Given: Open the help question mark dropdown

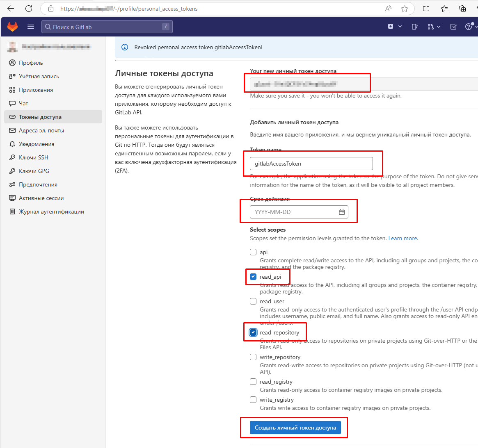Looking at the screenshot, I should point(470,27).
